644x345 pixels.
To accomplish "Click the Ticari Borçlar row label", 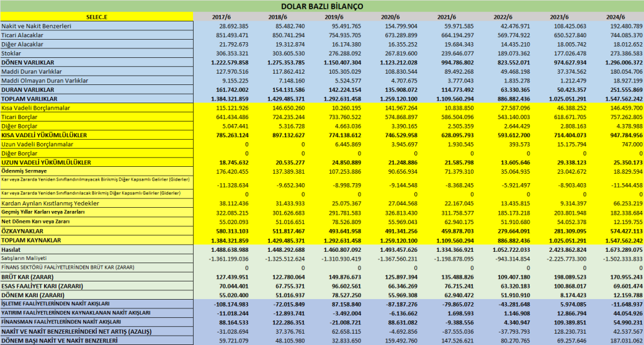I will [x=19, y=116].
